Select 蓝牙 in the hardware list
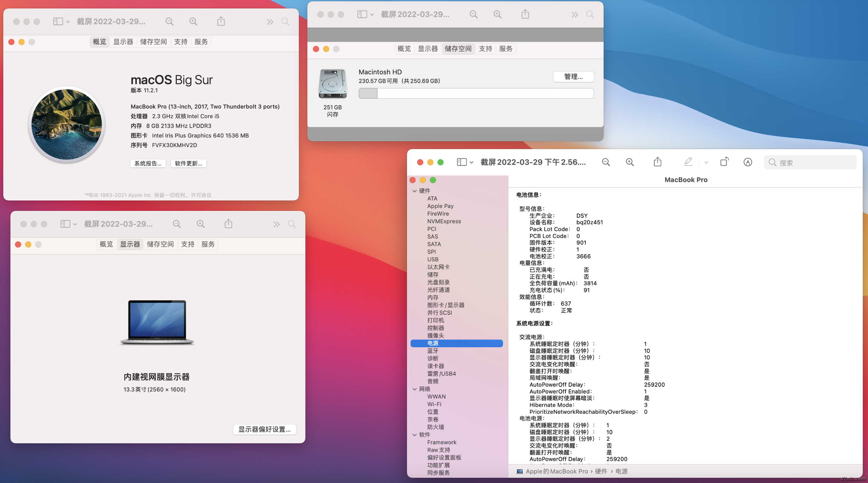This screenshot has height=483, width=868. [x=433, y=351]
